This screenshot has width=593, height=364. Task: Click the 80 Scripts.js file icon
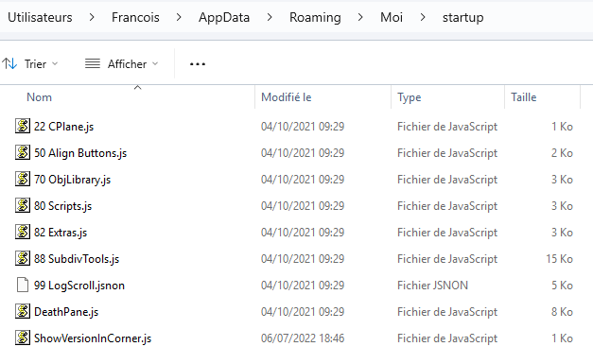pos(23,205)
